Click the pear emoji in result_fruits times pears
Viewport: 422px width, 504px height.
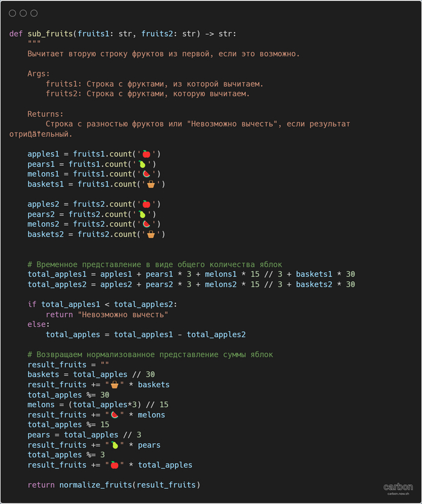tap(114, 445)
